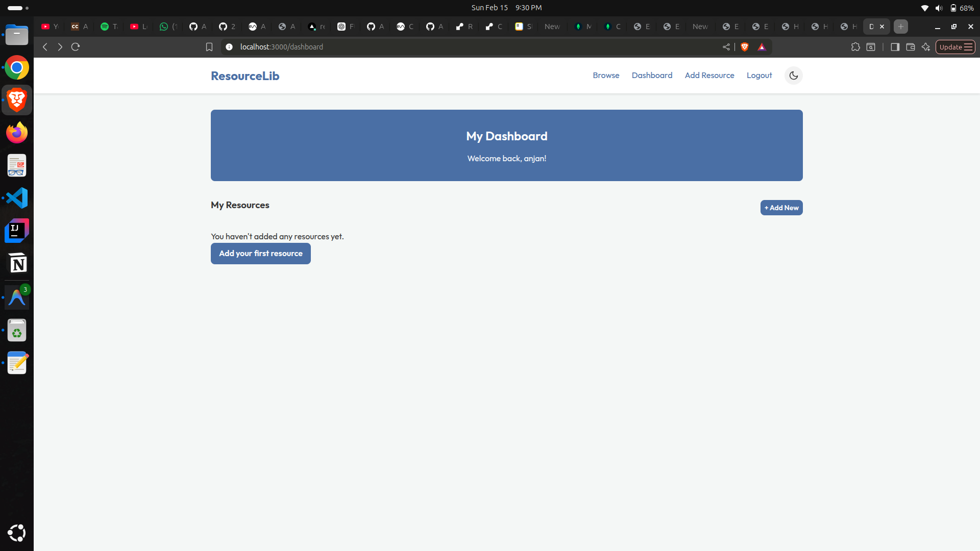Image resolution: width=980 pixels, height=551 pixels.
Task: Bookmark this page with the bookmark icon
Action: [x=209, y=47]
